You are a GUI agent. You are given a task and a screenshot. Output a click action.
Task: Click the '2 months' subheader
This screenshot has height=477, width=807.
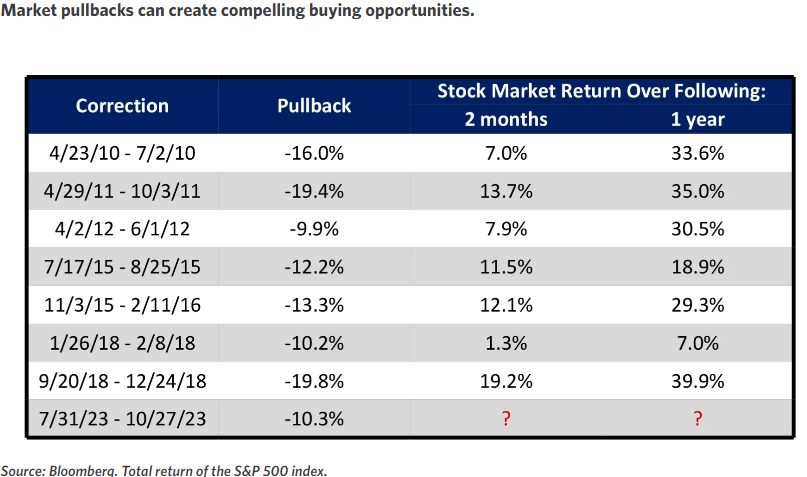(506, 120)
